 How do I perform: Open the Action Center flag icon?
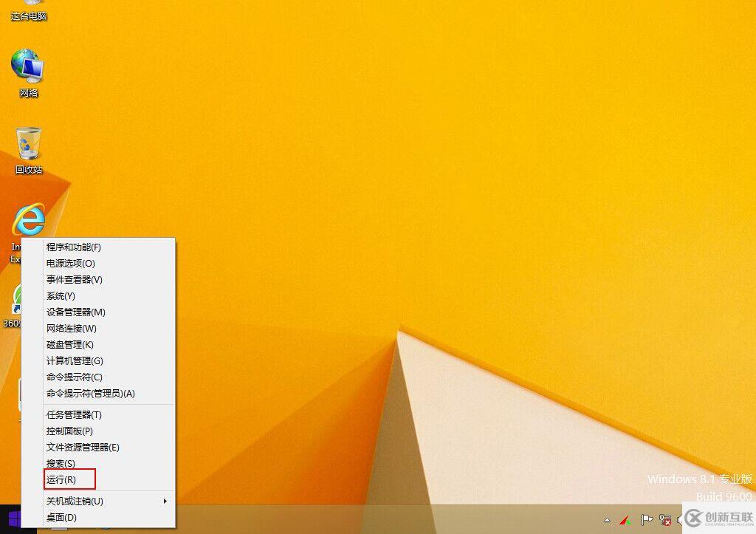(x=646, y=520)
